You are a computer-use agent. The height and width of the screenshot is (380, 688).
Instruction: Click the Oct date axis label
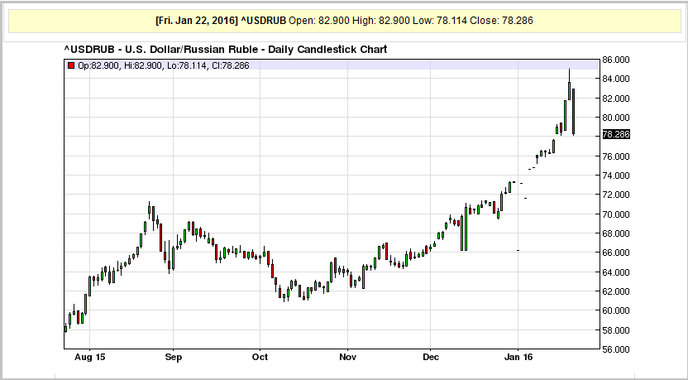tap(260, 357)
